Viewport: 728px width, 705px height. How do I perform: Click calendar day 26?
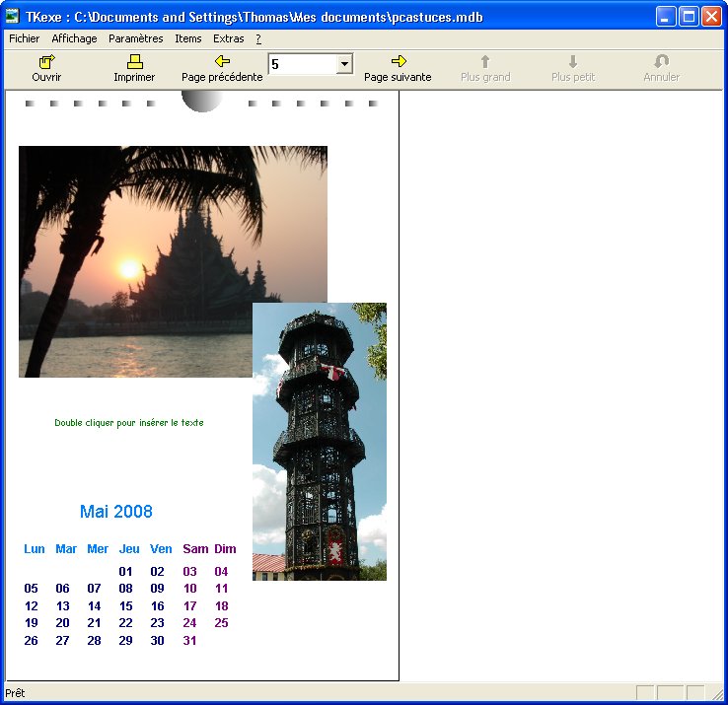pos(32,641)
